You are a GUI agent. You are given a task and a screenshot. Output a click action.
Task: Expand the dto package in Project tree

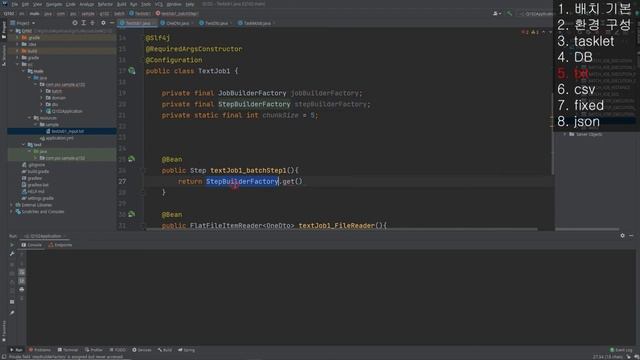[42, 104]
